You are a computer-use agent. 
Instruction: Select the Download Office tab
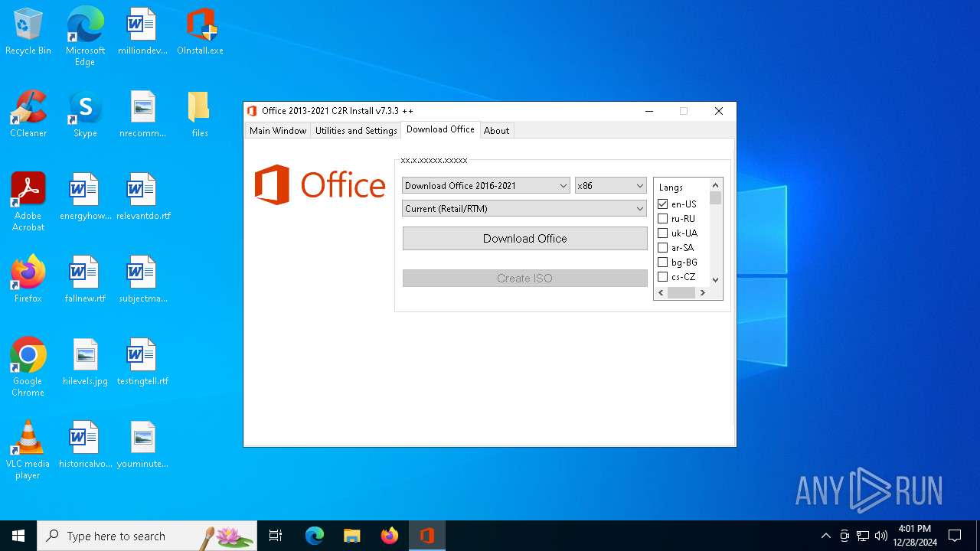click(440, 129)
